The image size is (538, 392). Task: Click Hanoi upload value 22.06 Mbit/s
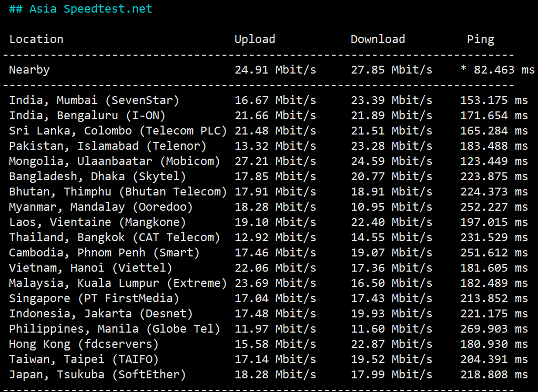click(x=275, y=268)
